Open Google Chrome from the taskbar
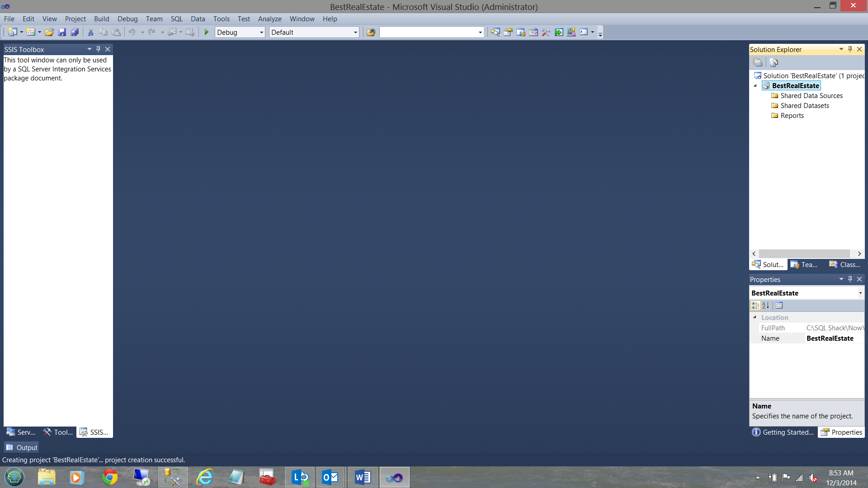The height and width of the screenshot is (488, 868). [x=109, y=477]
